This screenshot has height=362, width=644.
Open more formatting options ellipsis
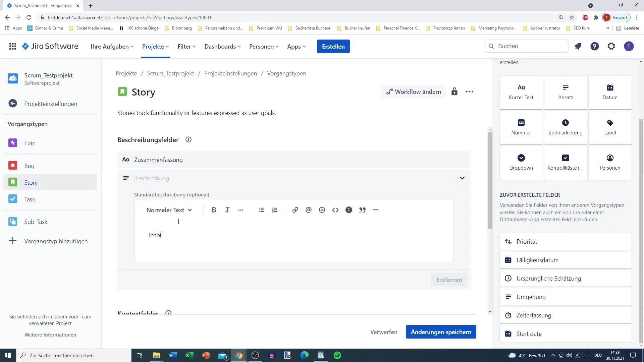pyautogui.click(x=241, y=210)
